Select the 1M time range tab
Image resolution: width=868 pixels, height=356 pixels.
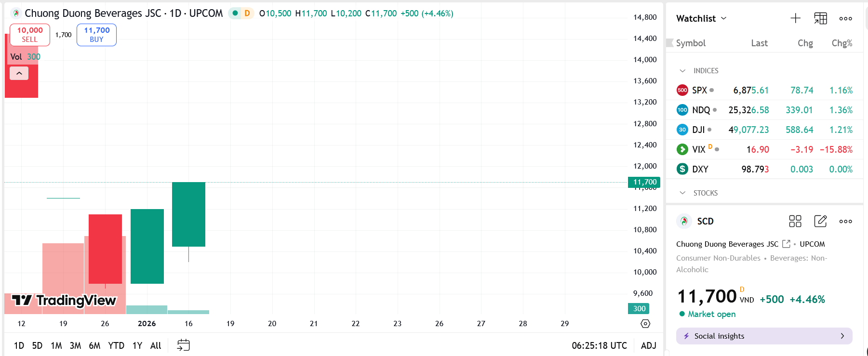56,345
